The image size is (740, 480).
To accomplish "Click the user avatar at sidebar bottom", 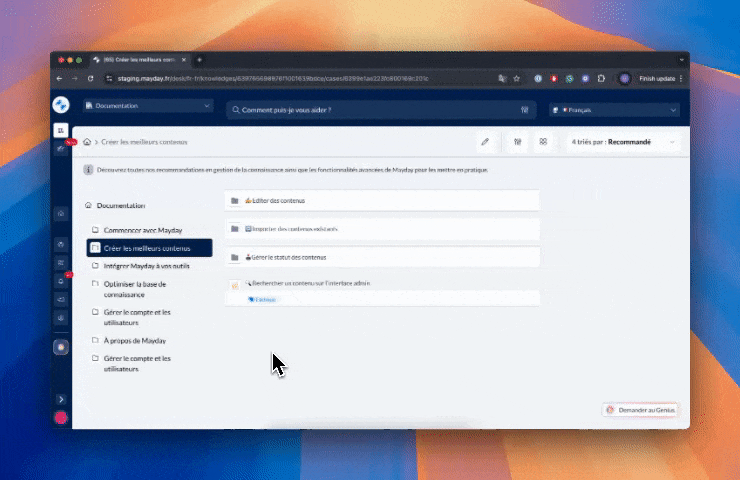I will point(61,417).
